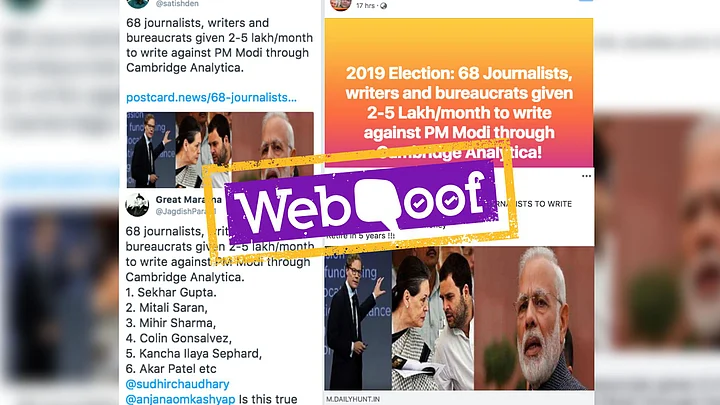Open the @sudhirchaudhary mention
The width and height of the screenshot is (720, 405).
[x=177, y=384]
